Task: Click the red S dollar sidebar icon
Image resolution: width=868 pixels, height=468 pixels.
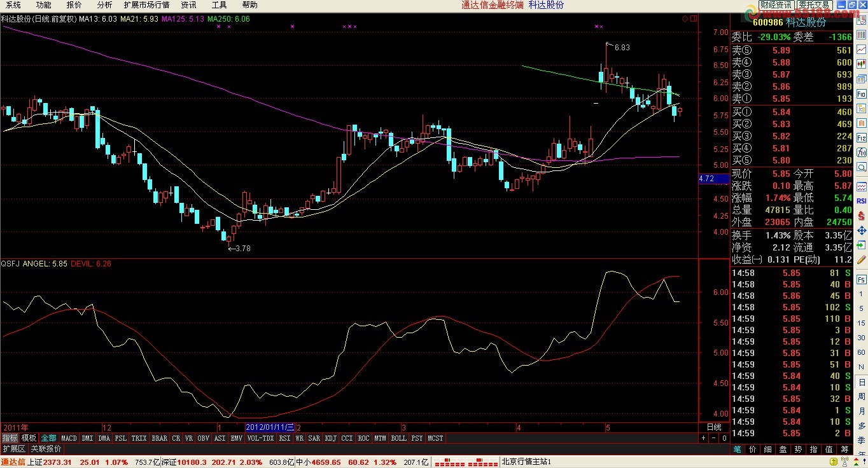Action: [x=862, y=216]
